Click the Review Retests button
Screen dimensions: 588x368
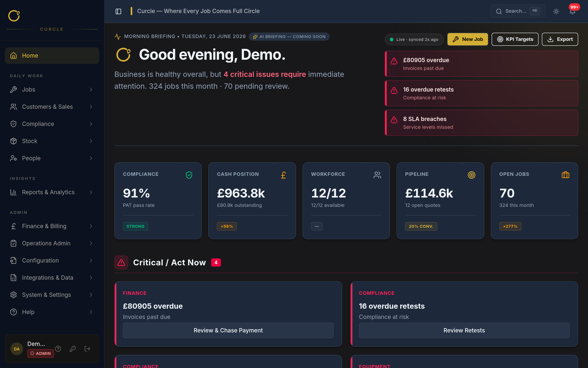pyautogui.click(x=464, y=330)
